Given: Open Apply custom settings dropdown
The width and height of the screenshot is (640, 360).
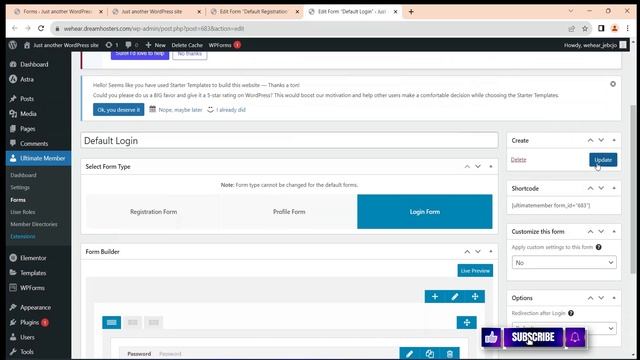Looking at the screenshot, I should pyautogui.click(x=564, y=262).
